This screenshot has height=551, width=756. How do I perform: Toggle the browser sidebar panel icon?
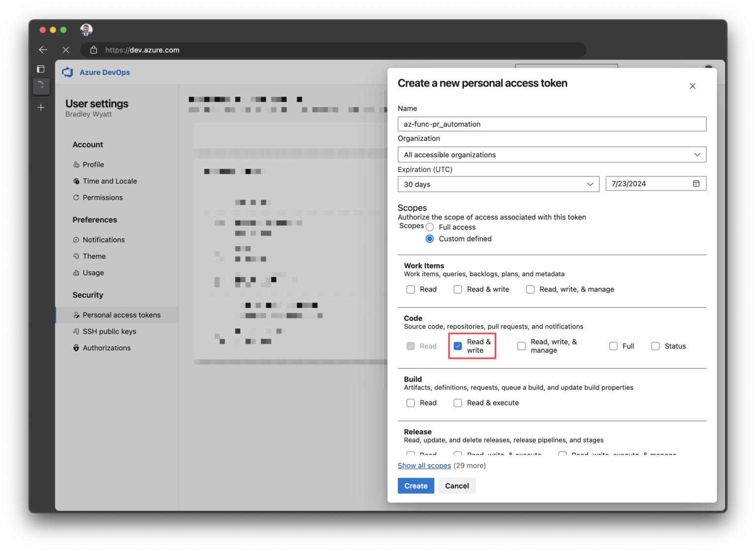click(x=41, y=69)
